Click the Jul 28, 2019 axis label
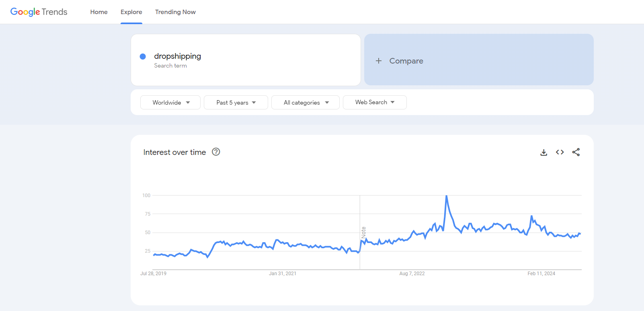644x311 pixels. 153,274
